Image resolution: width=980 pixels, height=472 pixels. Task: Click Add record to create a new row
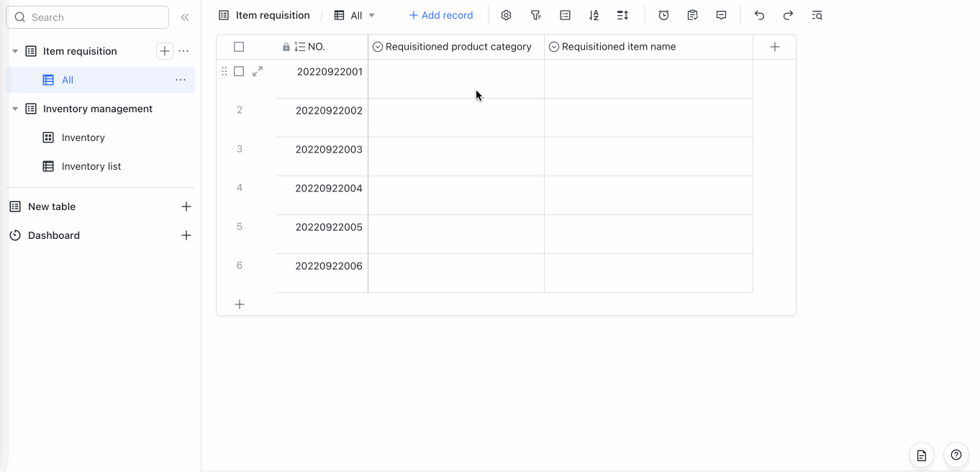coord(441,14)
